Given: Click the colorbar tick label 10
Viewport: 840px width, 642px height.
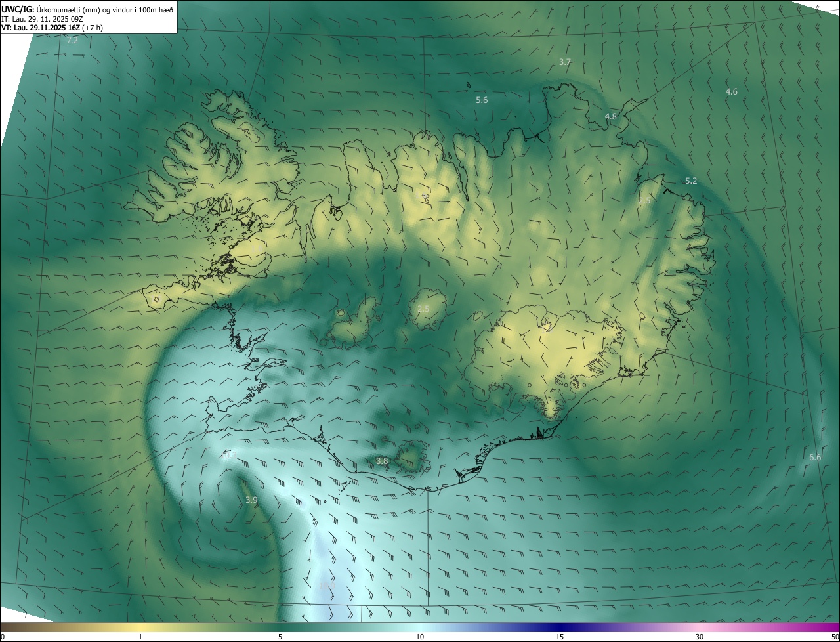Looking at the screenshot, I should [x=420, y=637].
